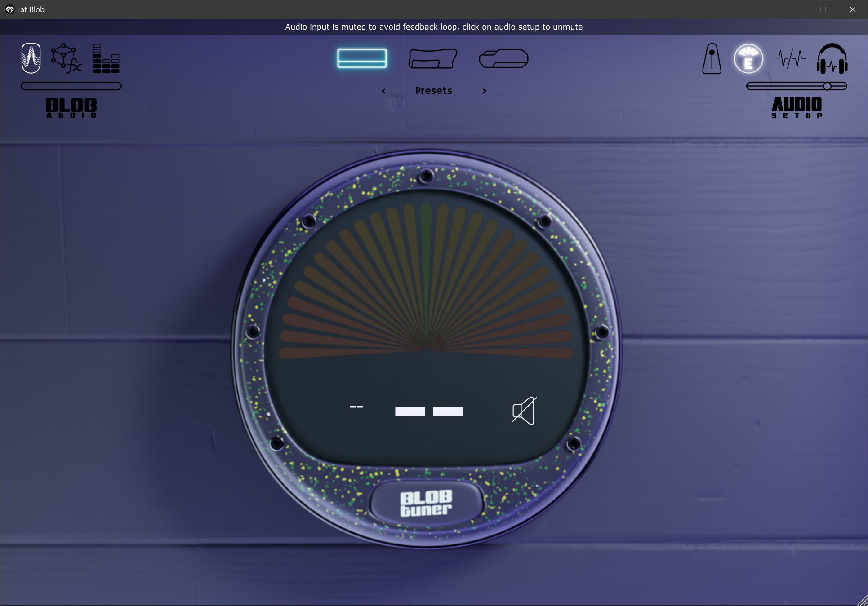The image size is (868, 606).
Task: Click the tuner note display dashes
Action: [x=428, y=411]
